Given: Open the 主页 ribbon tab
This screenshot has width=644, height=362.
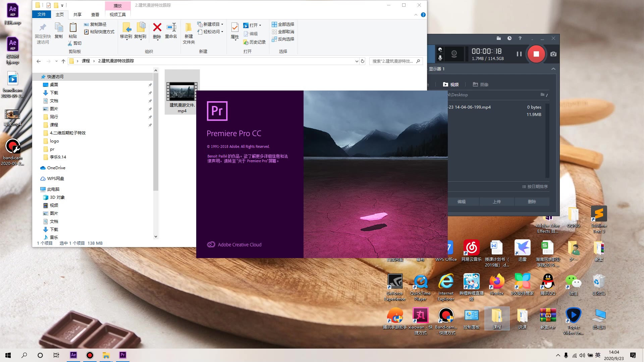Looking at the screenshot, I should pyautogui.click(x=60, y=14).
